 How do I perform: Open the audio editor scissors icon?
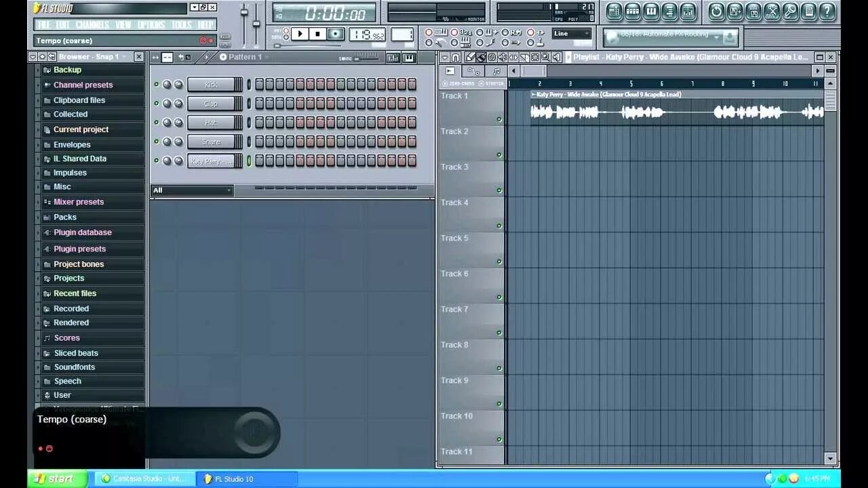coord(772,11)
